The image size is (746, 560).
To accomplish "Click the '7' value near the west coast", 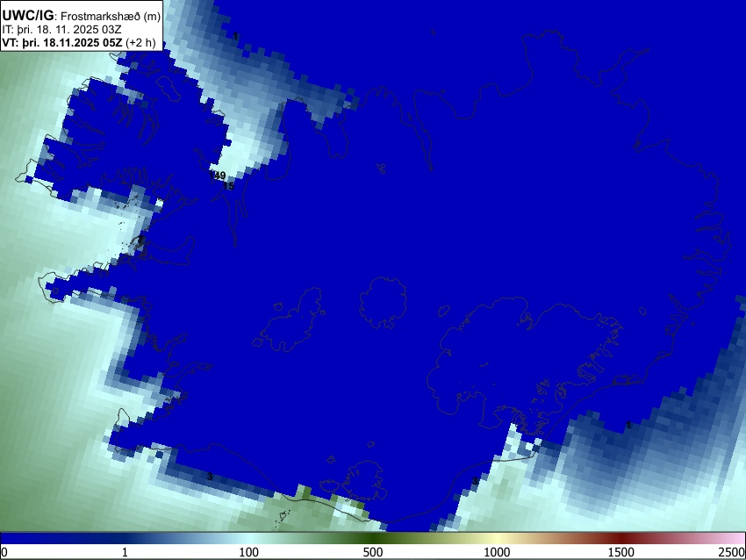I will click(x=140, y=240).
